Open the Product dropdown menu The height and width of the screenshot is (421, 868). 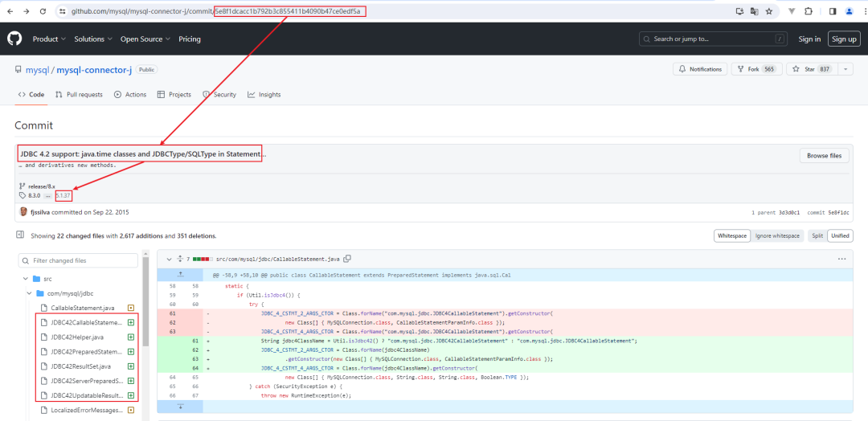[49, 39]
